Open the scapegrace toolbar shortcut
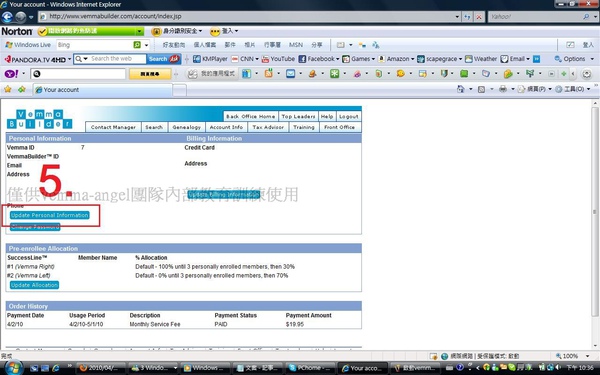This screenshot has width=600, height=375. (x=437, y=59)
